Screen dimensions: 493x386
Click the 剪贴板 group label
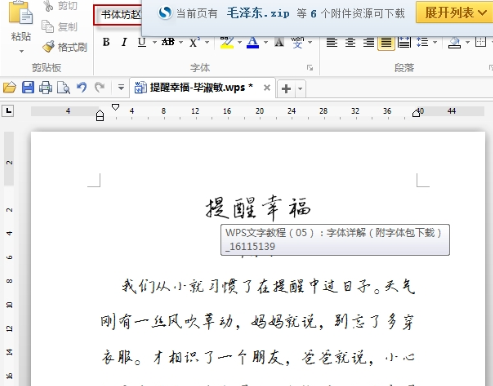point(47,68)
